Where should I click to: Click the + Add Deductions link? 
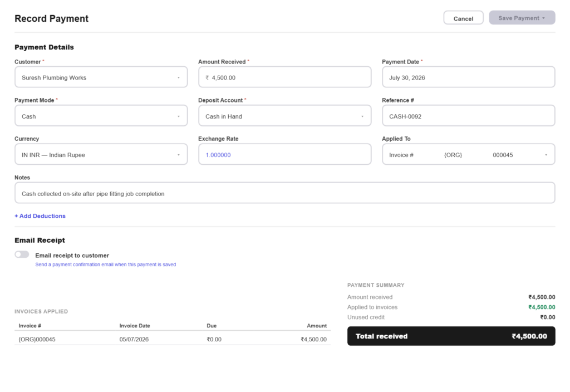(40, 216)
